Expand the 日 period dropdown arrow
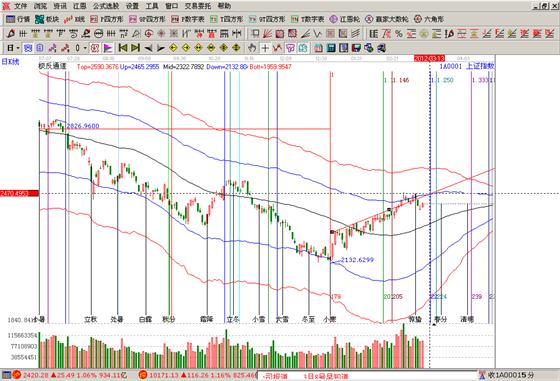 (19, 48)
